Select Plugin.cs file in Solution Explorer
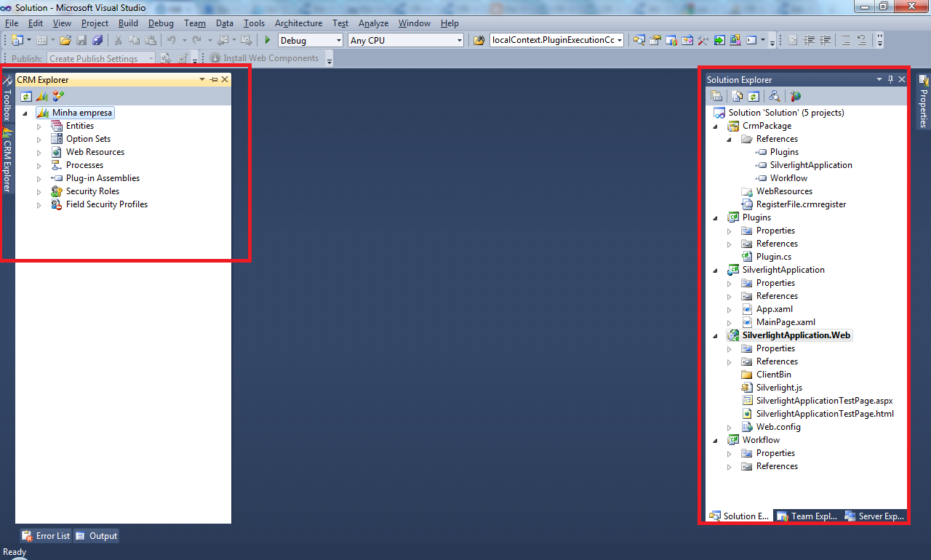 click(x=773, y=257)
